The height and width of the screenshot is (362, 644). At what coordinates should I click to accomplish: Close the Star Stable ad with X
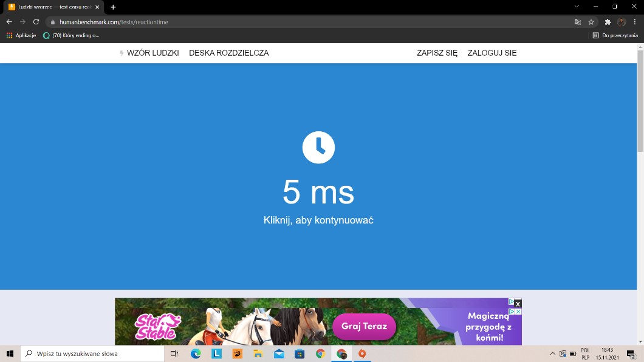(518, 303)
